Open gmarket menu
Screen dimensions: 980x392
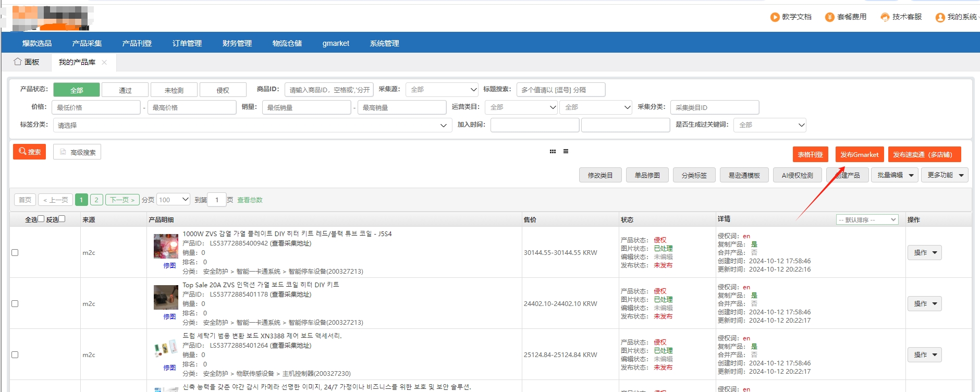[x=336, y=43]
